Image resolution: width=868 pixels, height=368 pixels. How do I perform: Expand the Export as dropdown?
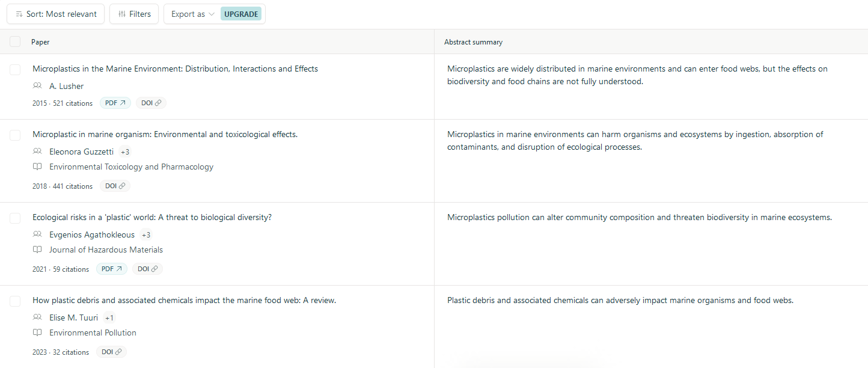tap(192, 14)
